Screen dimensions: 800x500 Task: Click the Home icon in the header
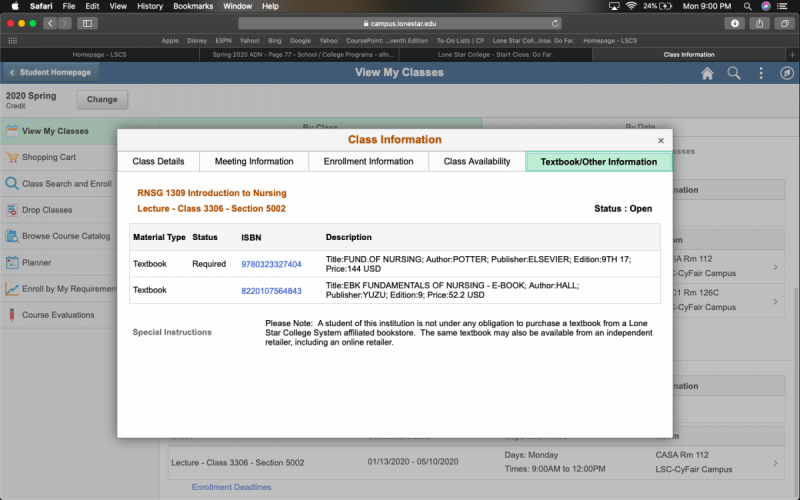tap(707, 73)
